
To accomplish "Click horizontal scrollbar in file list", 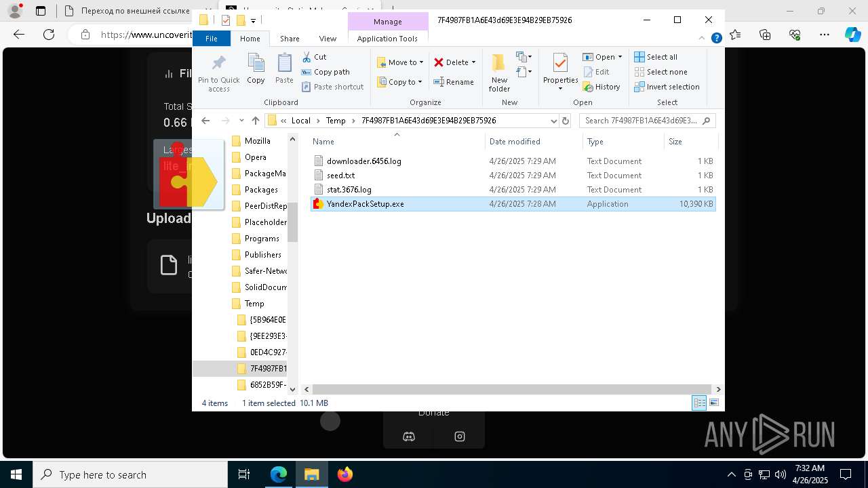I will point(512,389).
